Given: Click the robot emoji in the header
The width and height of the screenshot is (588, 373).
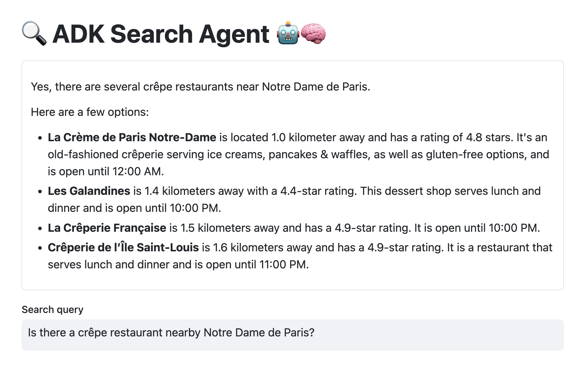Looking at the screenshot, I should pyautogui.click(x=288, y=33).
